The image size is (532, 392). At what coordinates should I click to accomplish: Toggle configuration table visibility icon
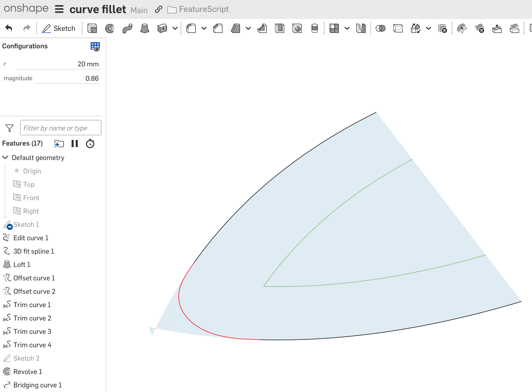point(95,47)
